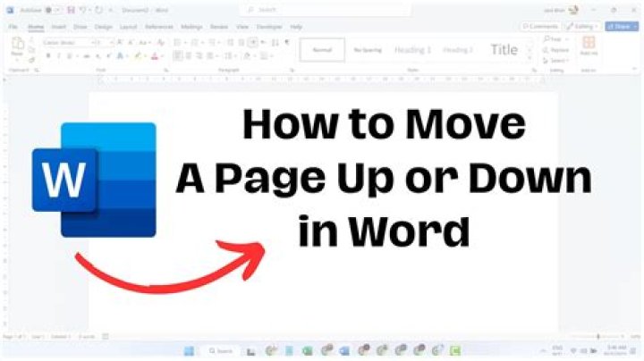Open the Layout tab
Image resolution: width=644 pixels, height=361 pixels.
[128, 27]
